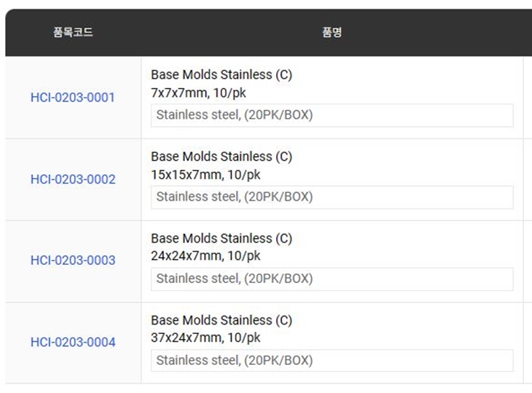532x393 pixels.
Task: Select Base Molds Stainless (C) name above 37x24x7mm
Action: click(x=221, y=320)
